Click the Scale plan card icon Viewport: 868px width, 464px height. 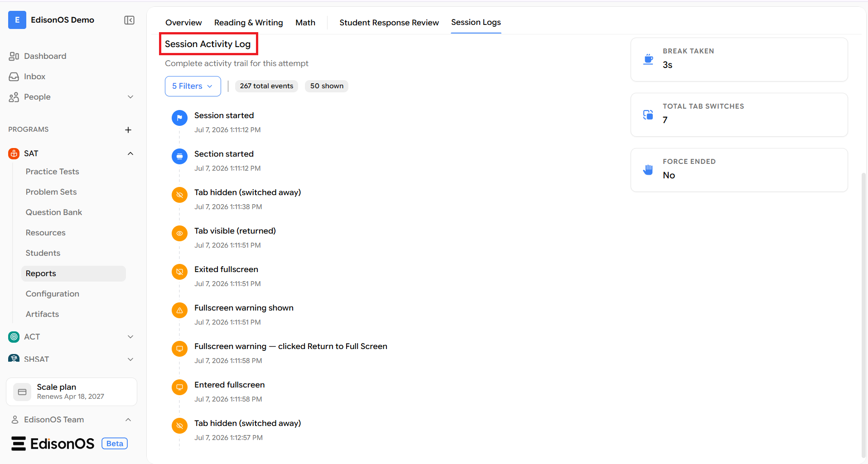(x=22, y=392)
